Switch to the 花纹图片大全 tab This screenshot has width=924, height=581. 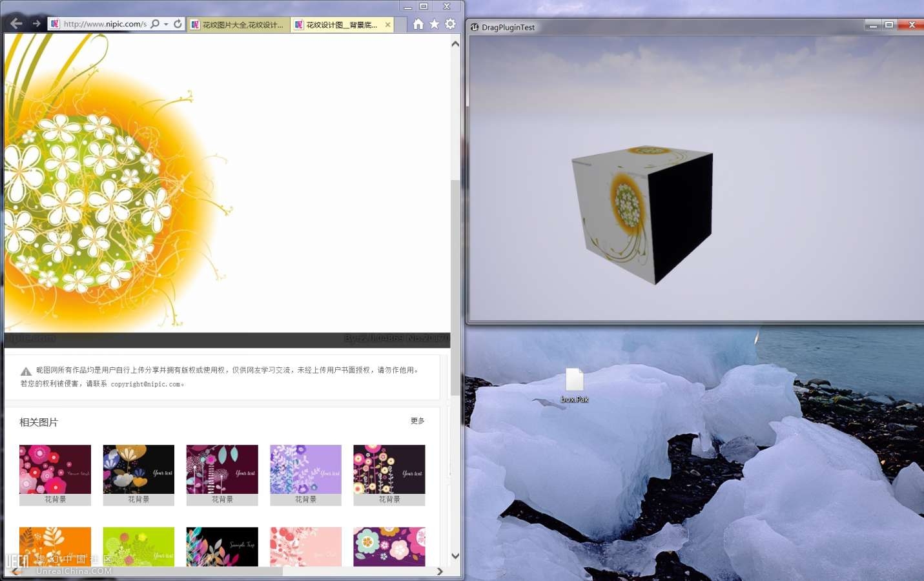239,25
